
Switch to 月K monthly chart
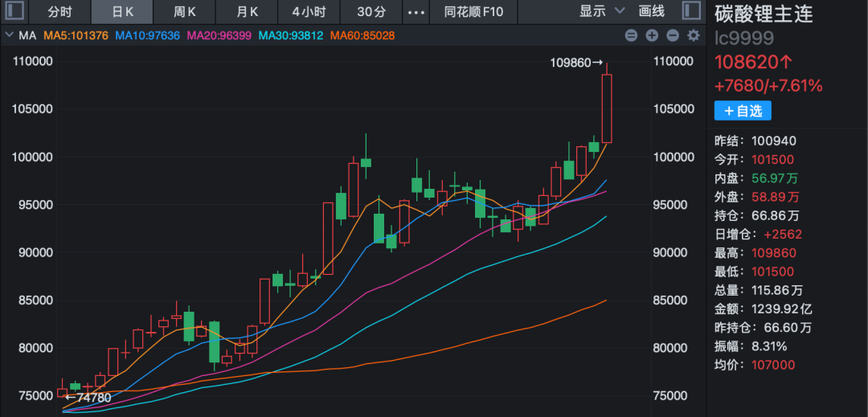(x=247, y=12)
